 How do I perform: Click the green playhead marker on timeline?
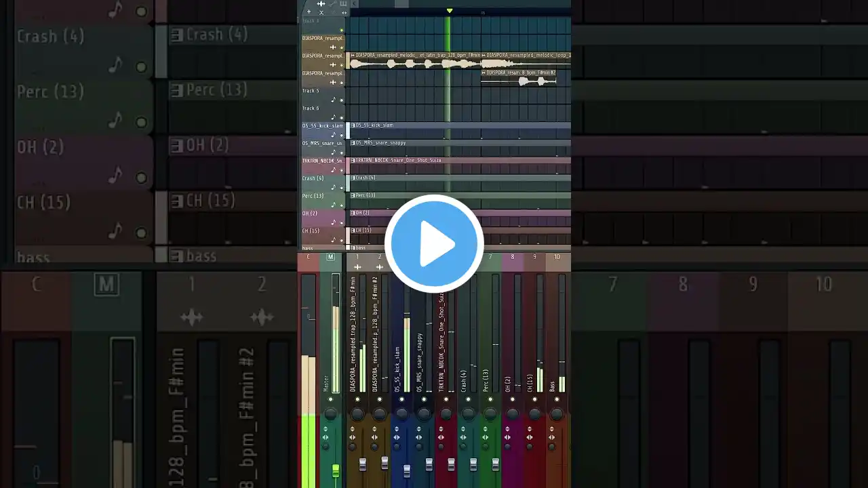[449, 11]
